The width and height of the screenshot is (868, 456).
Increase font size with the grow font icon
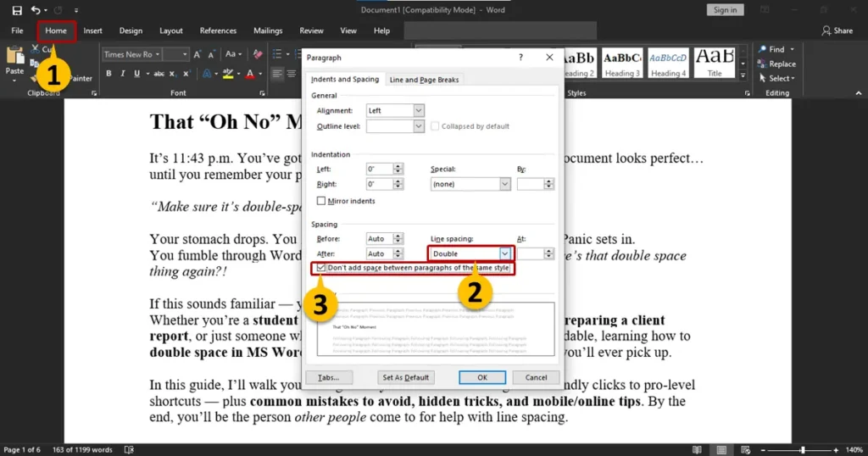click(197, 54)
